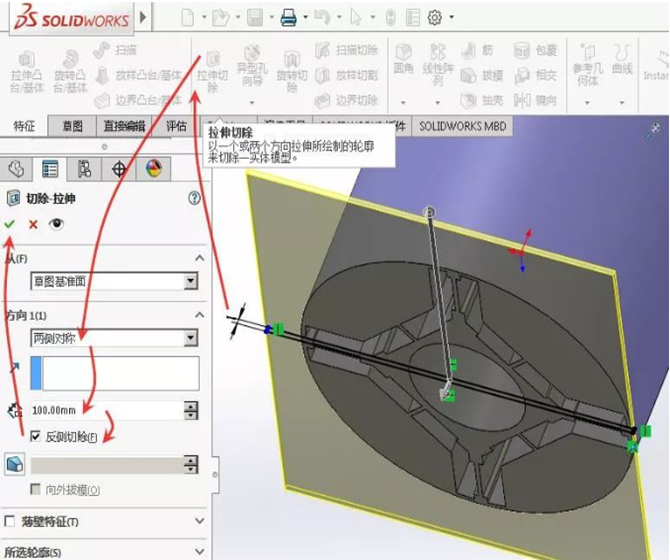
Task: Select 旋转凸台/基体 revolve boss tool
Action: click(71, 72)
